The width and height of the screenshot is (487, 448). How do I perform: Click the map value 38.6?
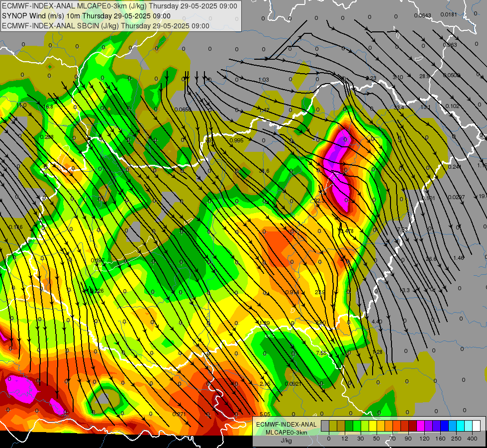click(264, 171)
